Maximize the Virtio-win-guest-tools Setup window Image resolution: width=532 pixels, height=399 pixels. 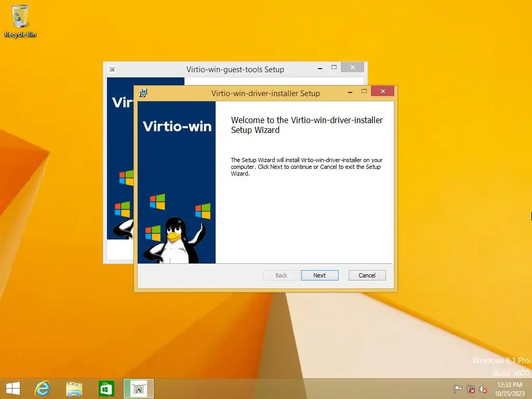point(334,67)
